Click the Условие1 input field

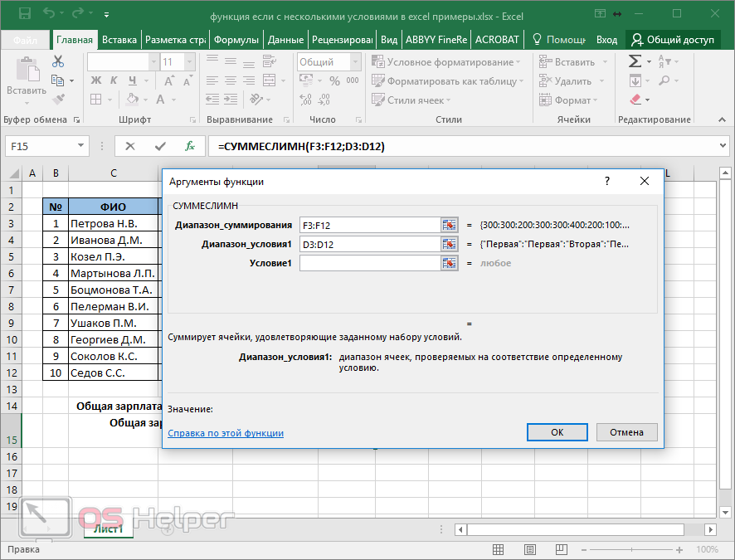pos(369,263)
